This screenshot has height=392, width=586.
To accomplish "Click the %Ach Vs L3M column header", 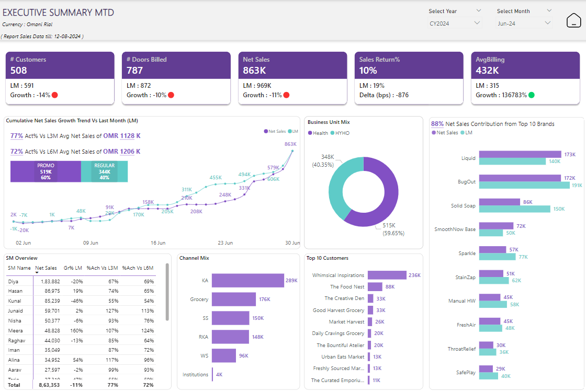I will click(x=103, y=268).
